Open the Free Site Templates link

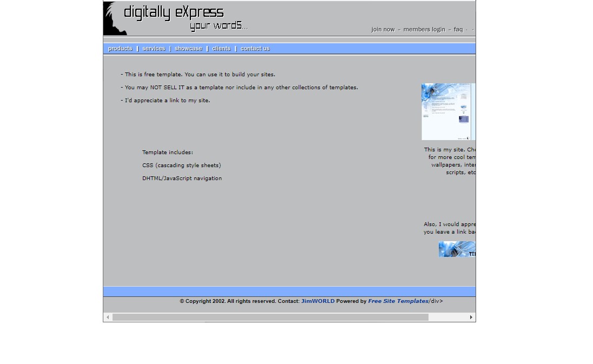point(398,301)
